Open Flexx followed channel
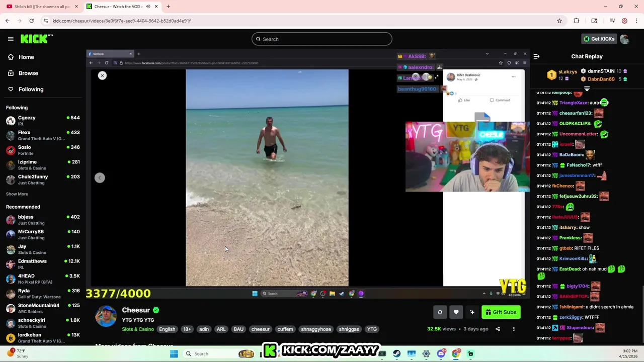The height and width of the screenshot is (362, 644). [x=43, y=135]
